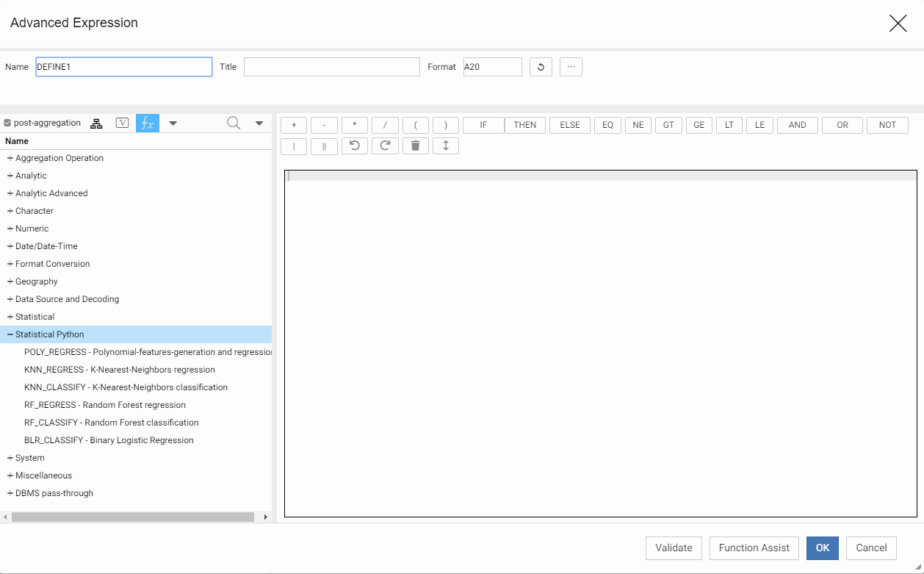Open Function Assist
This screenshot has height=574, width=924.
click(754, 548)
